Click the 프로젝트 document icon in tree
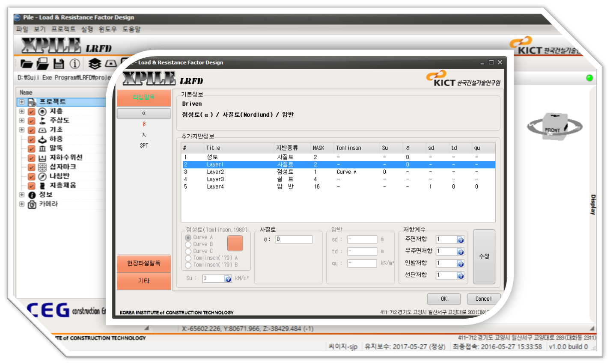The width and height of the screenshot is (610, 364). [x=32, y=102]
